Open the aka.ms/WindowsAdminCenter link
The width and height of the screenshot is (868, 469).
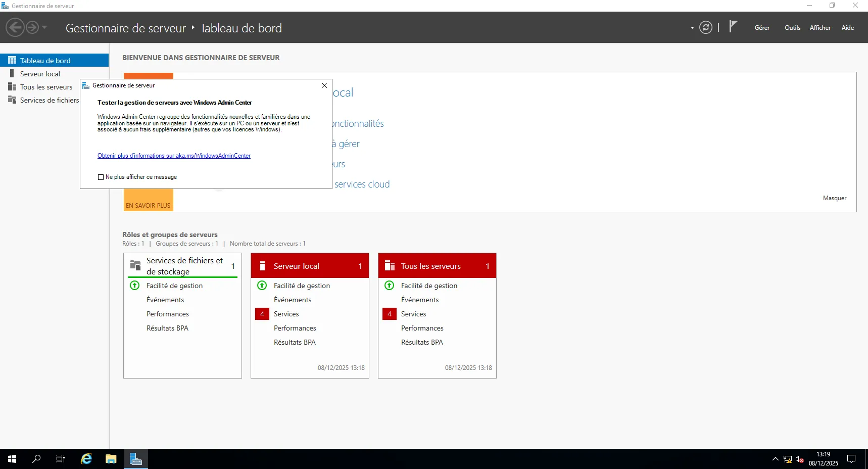(174, 156)
